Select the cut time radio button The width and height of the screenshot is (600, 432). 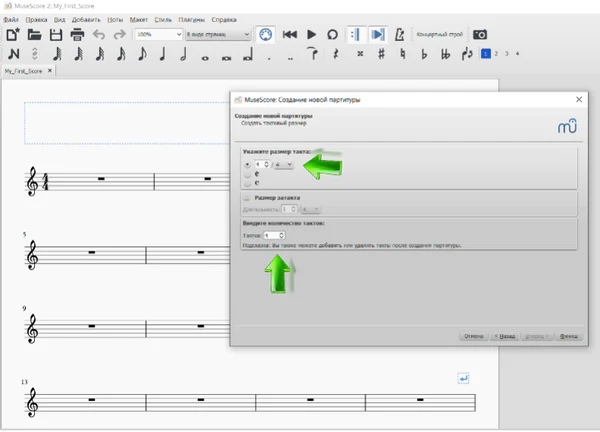[x=248, y=183]
